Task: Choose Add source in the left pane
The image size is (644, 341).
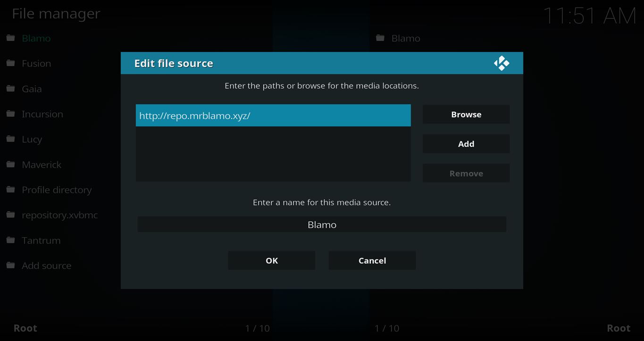Action: 46,266
